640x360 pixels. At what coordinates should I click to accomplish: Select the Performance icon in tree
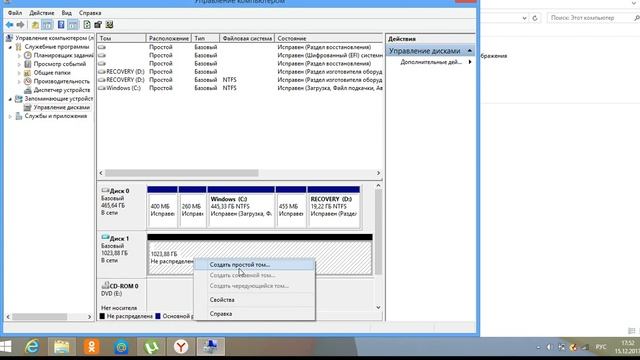pos(28,81)
